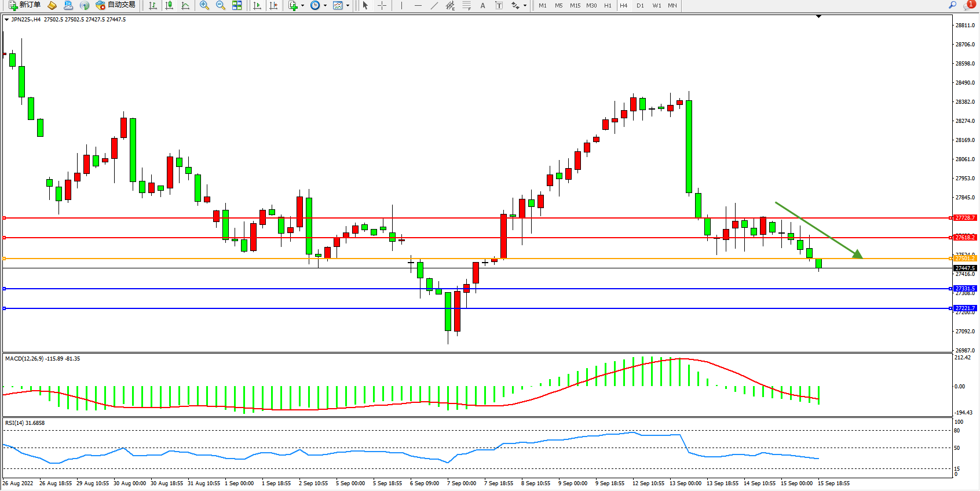Switch to the M15 timeframe

575,5
